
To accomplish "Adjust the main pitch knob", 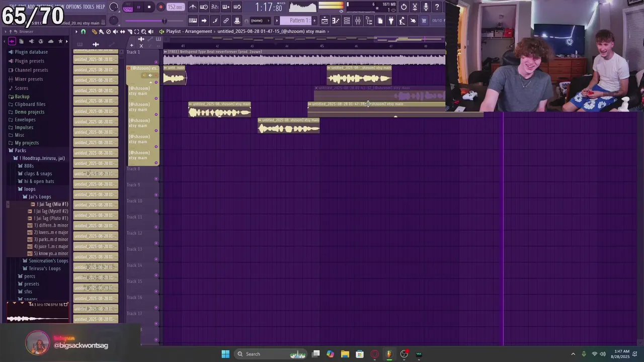I will [x=114, y=21].
